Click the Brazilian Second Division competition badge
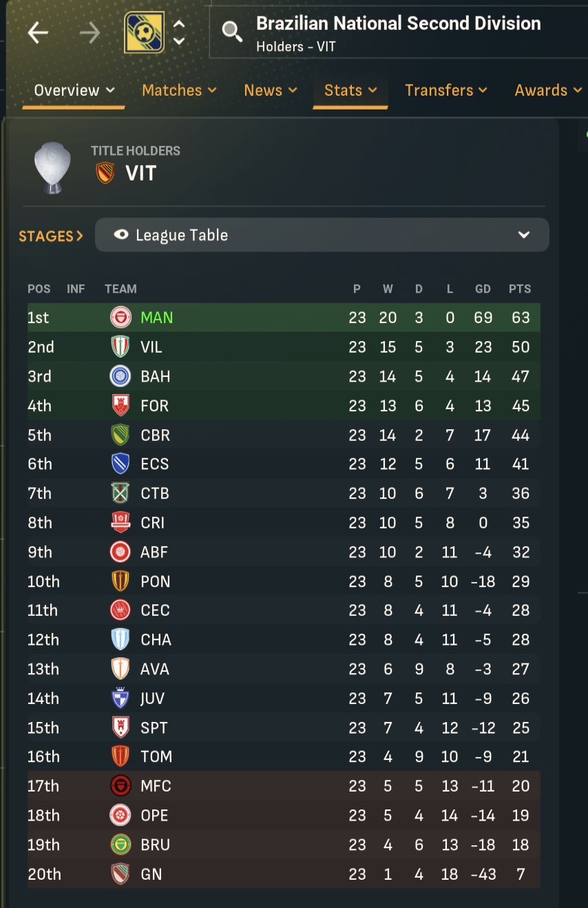The width and height of the screenshot is (588, 908). (x=144, y=32)
